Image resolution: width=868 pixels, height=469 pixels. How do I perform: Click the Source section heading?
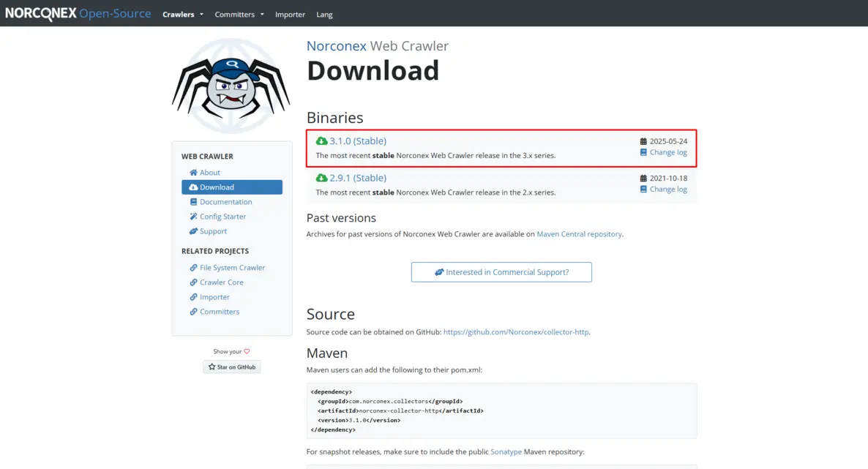[331, 314]
